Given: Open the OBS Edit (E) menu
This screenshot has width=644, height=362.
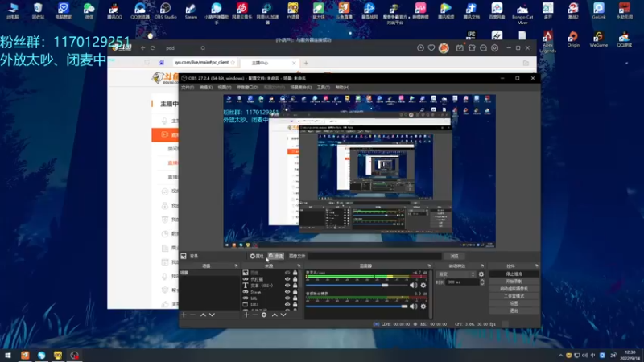Looking at the screenshot, I should coord(206,88).
